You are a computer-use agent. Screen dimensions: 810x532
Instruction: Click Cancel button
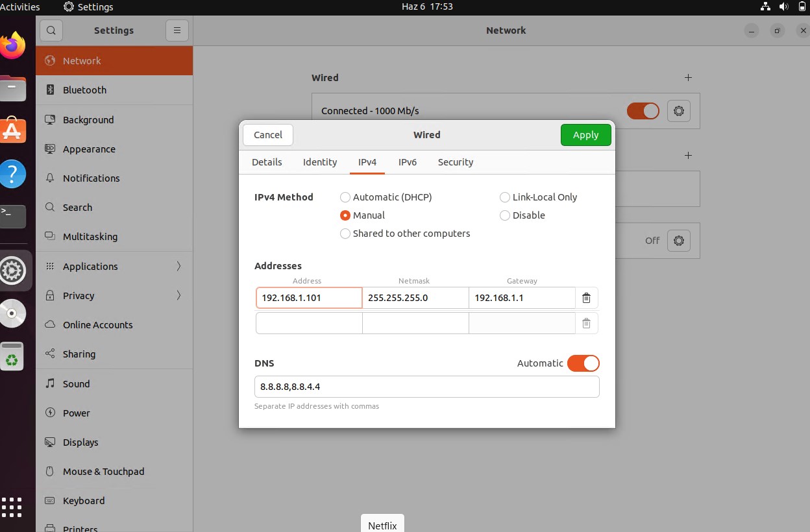[268, 135]
